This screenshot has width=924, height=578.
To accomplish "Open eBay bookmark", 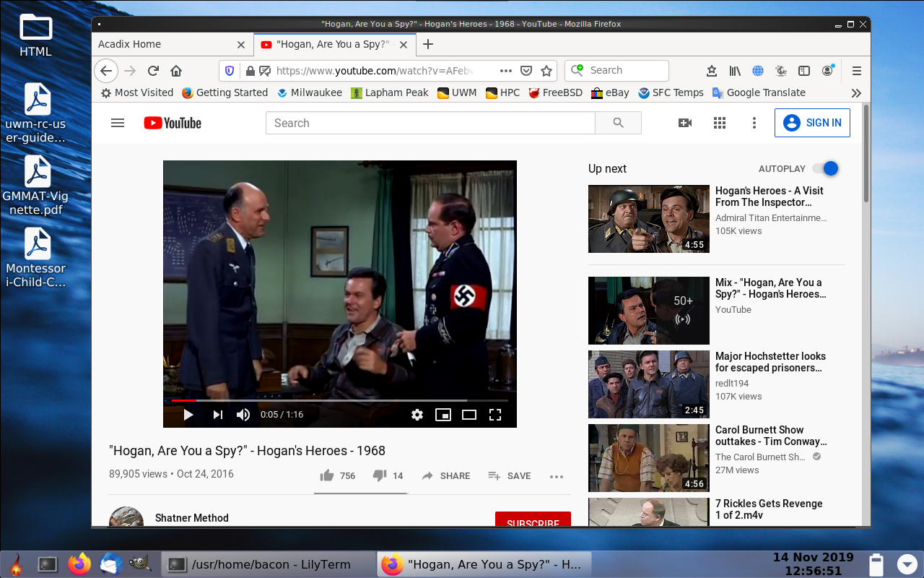I will [x=610, y=92].
